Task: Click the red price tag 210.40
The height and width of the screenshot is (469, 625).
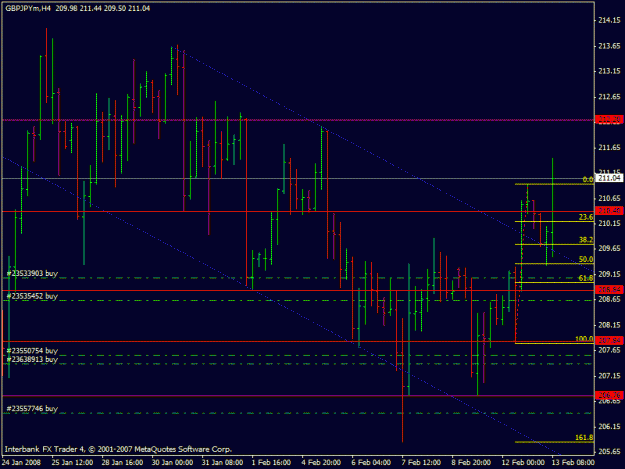Action: tap(609, 210)
